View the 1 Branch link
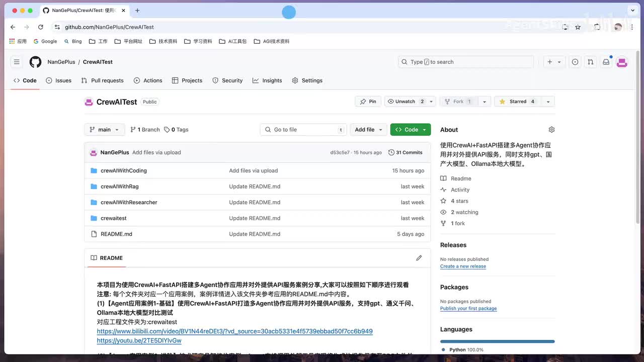644x362 pixels. point(145,130)
